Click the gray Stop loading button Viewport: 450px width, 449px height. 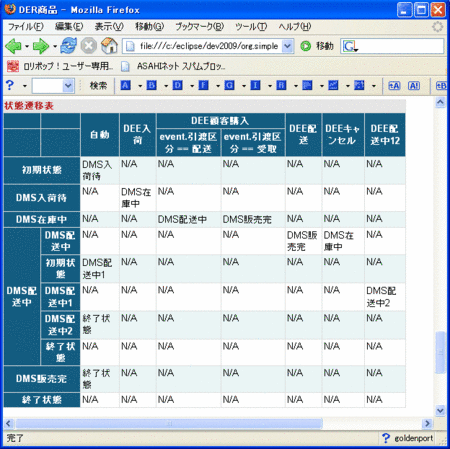[x=89, y=46]
